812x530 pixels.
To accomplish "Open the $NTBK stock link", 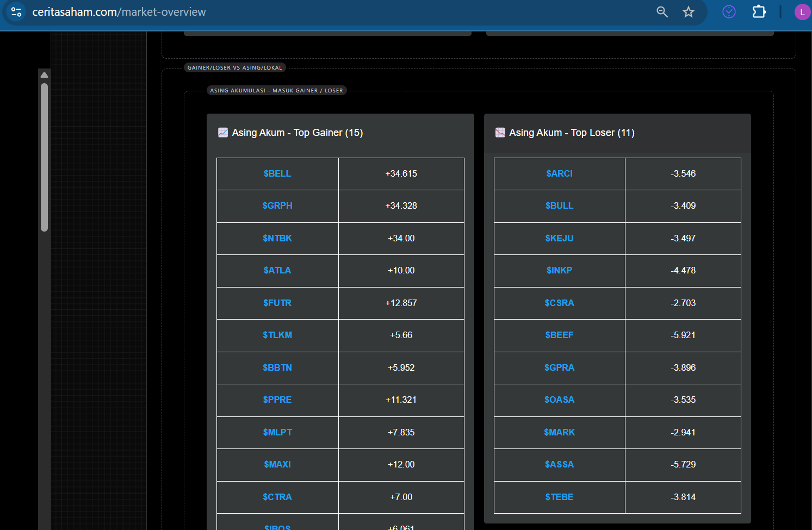I will tap(277, 239).
